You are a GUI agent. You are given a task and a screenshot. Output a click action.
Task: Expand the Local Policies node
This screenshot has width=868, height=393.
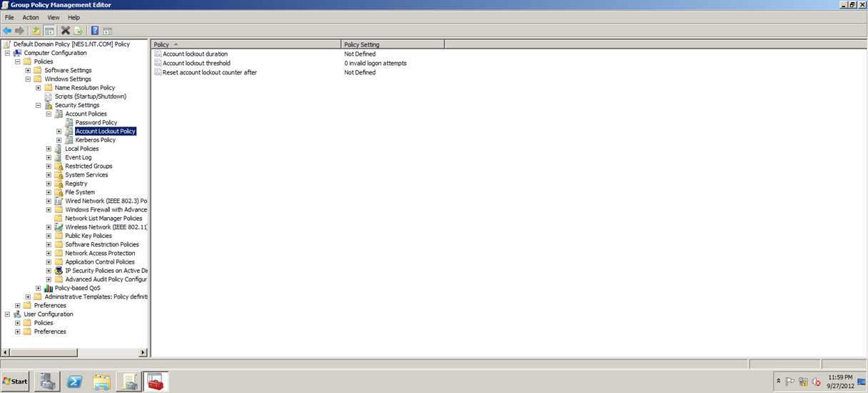point(49,149)
